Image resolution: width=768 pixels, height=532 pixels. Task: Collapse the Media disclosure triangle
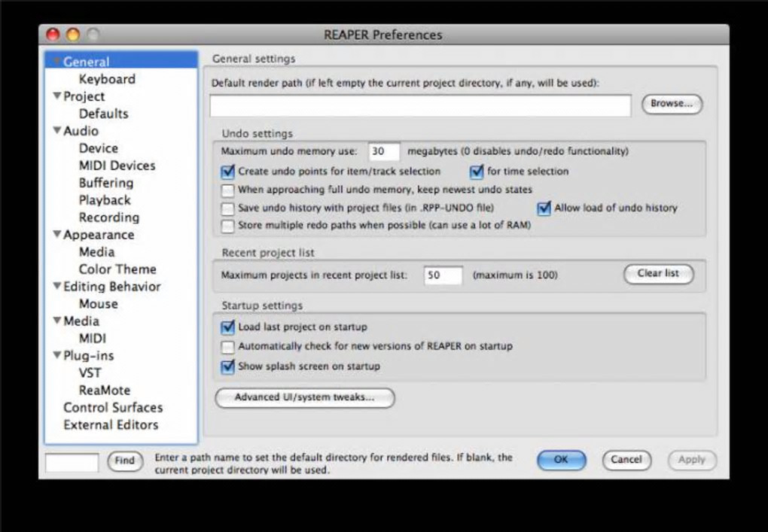click(57, 321)
